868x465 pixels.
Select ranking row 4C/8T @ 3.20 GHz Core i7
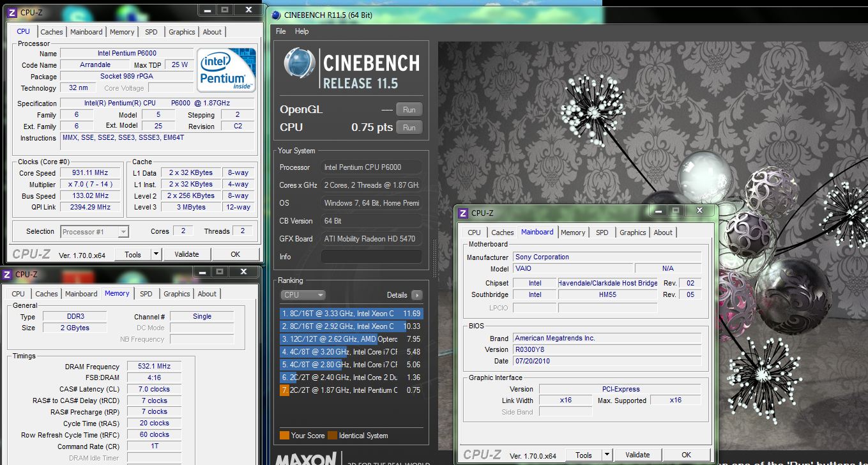351,352
